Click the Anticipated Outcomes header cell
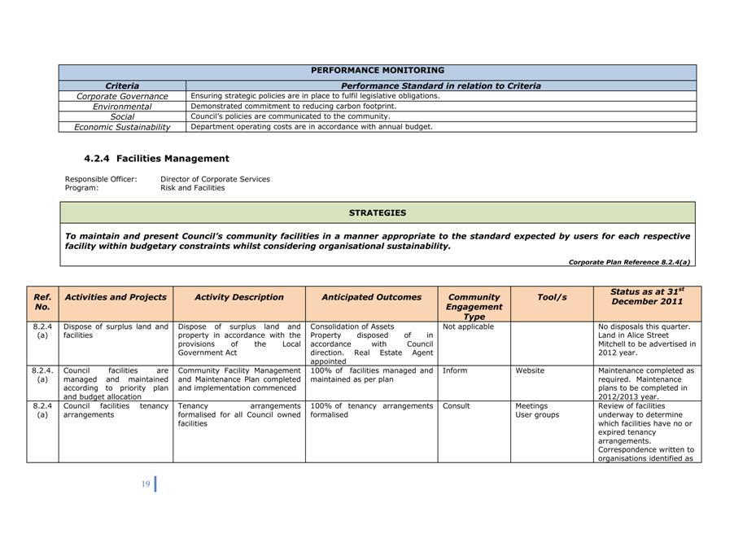This screenshot has width=756, height=534. [x=371, y=297]
